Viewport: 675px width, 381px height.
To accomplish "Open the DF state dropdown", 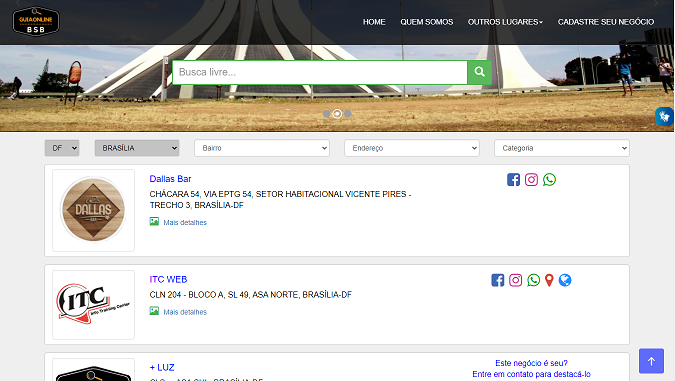I will [62, 148].
